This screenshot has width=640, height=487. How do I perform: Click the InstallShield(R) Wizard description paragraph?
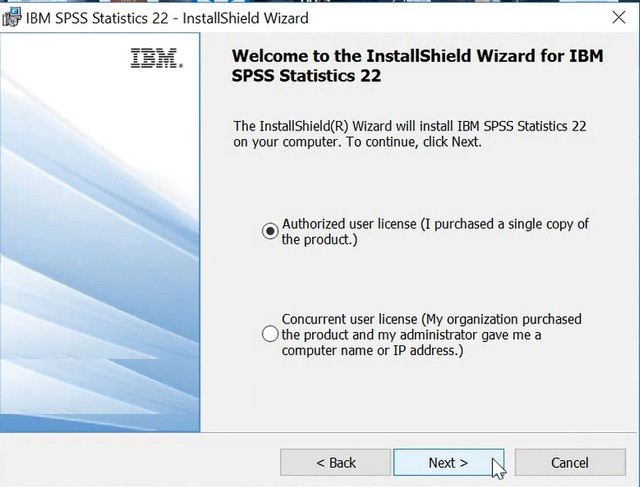coord(410,134)
